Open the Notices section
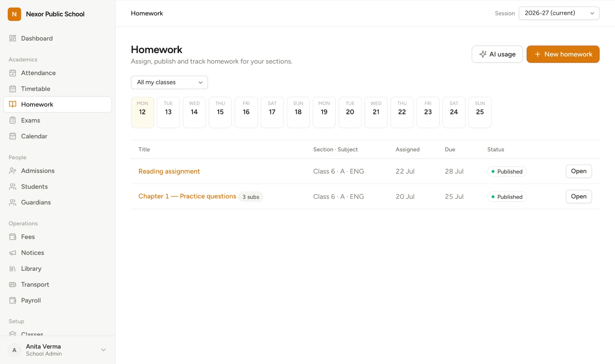 click(58, 253)
